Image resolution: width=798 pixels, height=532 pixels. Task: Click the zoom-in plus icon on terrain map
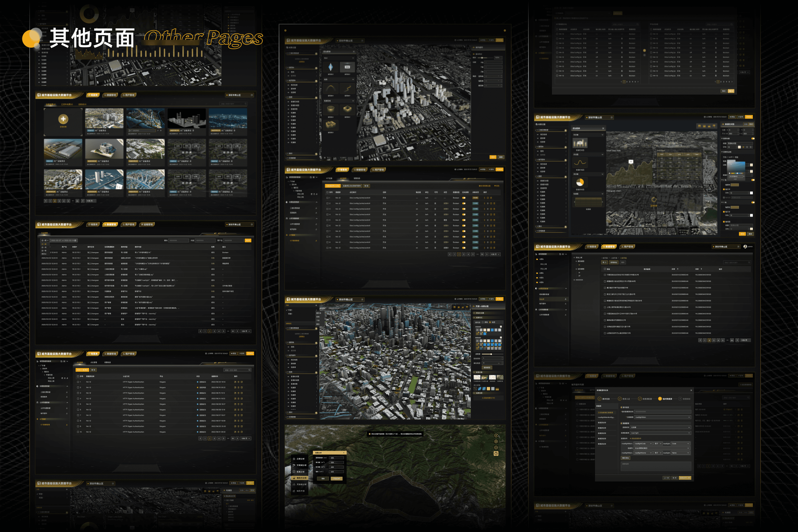coord(496,441)
